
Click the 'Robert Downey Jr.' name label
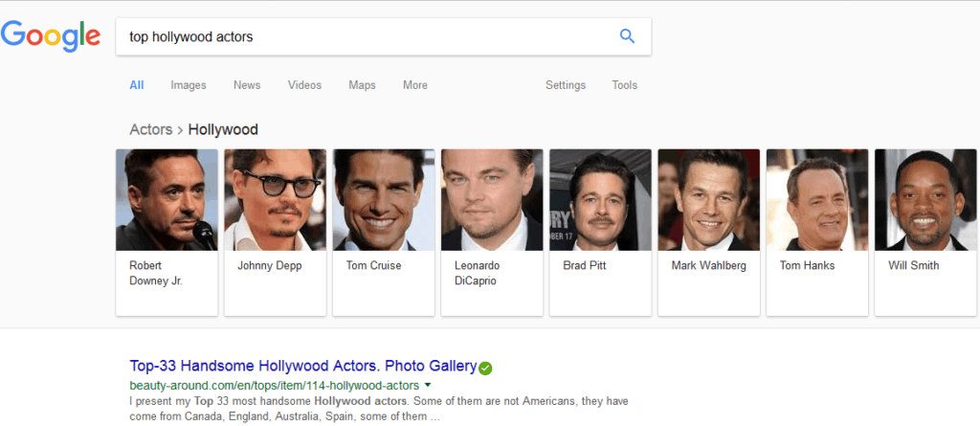pyautogui.click(x=156, y=274)
